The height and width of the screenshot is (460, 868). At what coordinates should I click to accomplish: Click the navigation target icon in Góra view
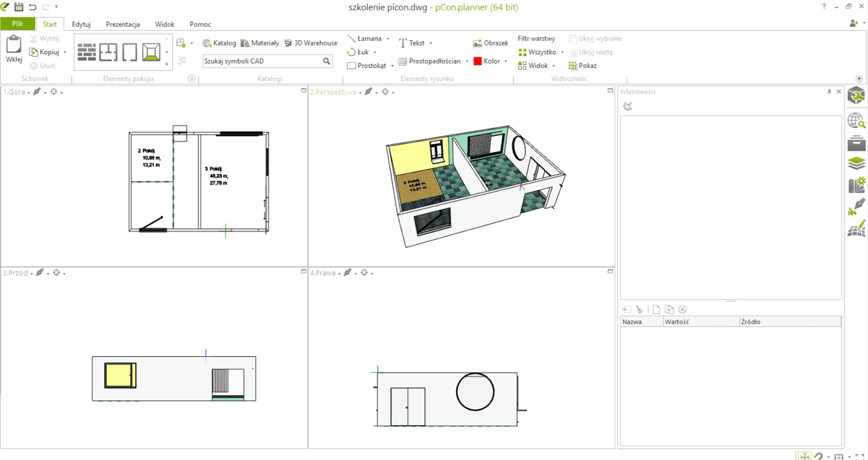[54, 92]
